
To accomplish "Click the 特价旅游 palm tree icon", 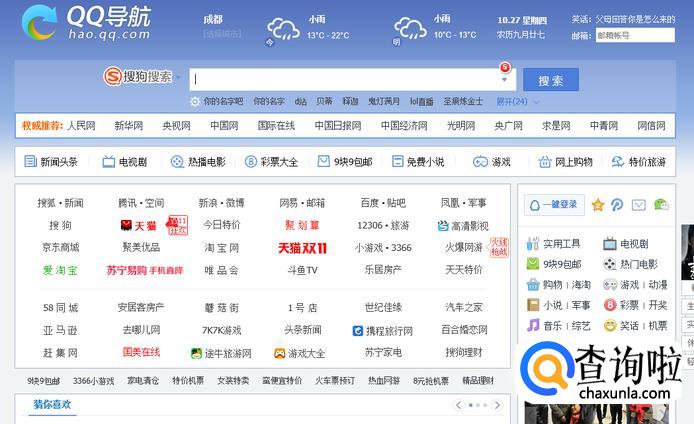I will [x=618, y=162].
